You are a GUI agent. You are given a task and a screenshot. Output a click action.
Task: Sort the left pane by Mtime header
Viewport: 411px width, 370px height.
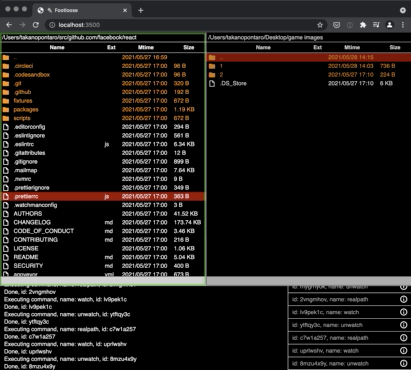pos(146,47)
